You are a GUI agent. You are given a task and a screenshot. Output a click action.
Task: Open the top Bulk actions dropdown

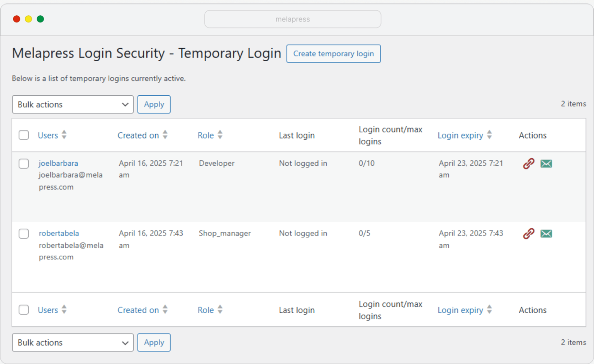[73, 104]
